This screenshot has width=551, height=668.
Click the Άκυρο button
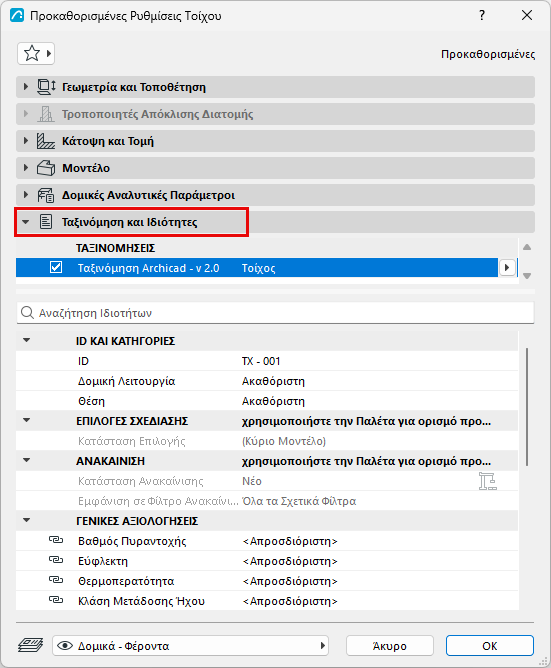[x=389, y=646]
